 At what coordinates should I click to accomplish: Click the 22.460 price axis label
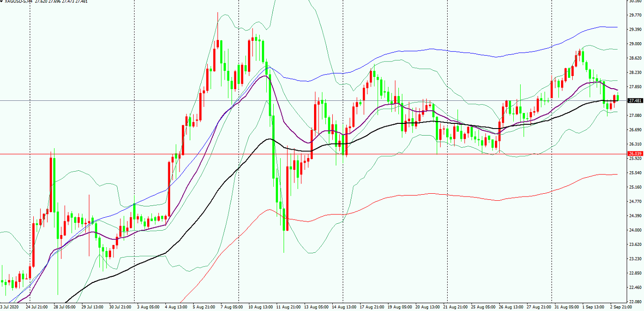(635, 288)
